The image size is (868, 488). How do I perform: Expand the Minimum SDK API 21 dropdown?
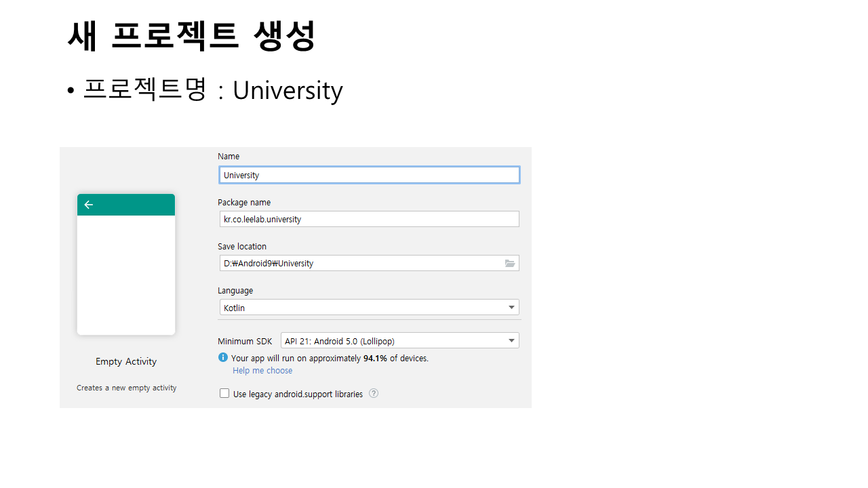click(x=399, y=341)
